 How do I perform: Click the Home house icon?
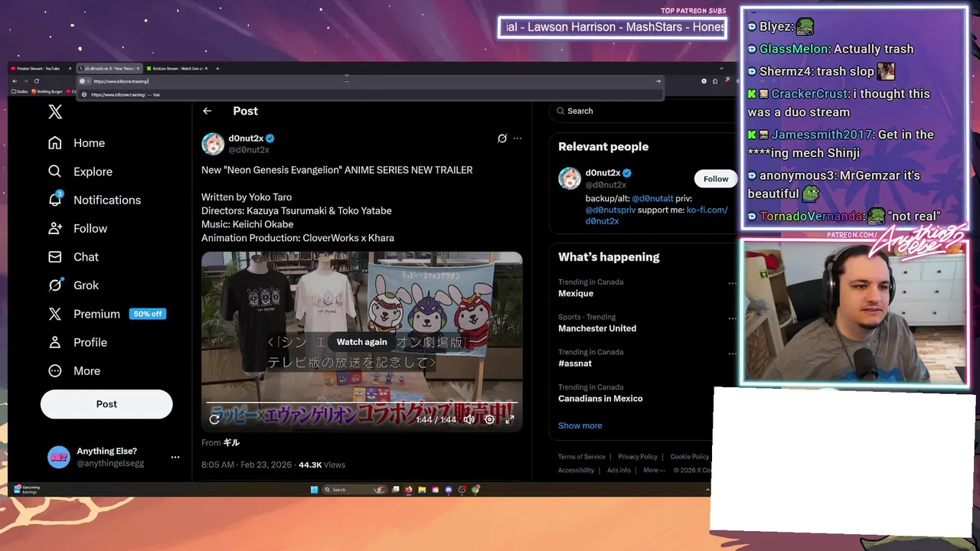tap(55, 143)
